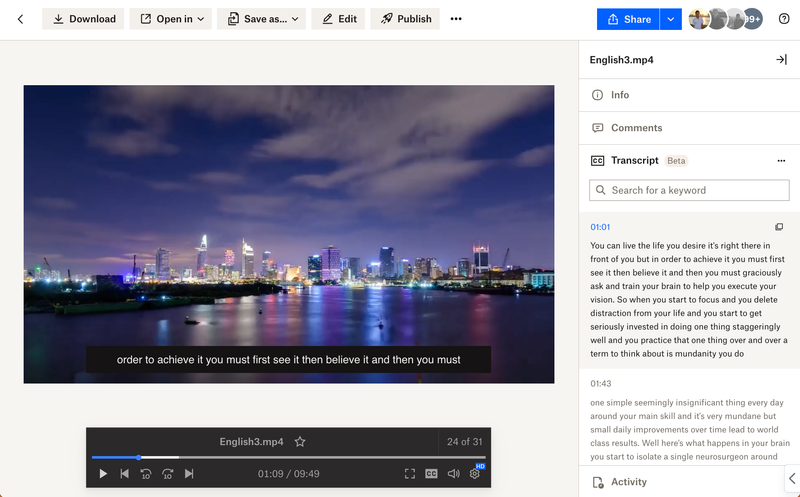Open the help question mark icon
Screen dimensions: 800x497
784,19
